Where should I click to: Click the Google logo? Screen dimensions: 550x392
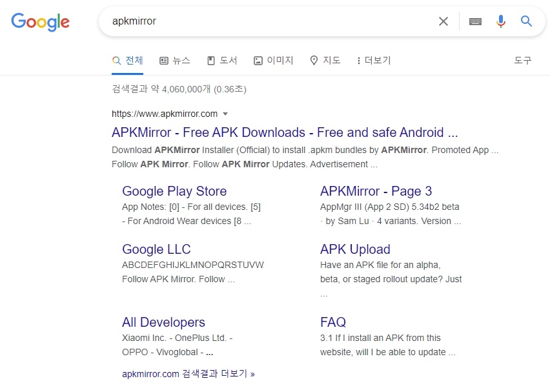point(40,22)
